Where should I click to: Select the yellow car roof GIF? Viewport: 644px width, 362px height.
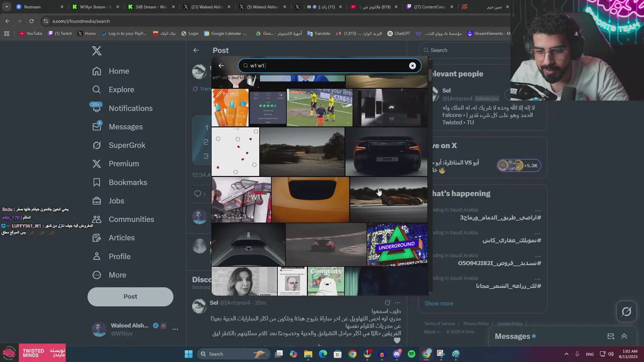pos(310,200)
